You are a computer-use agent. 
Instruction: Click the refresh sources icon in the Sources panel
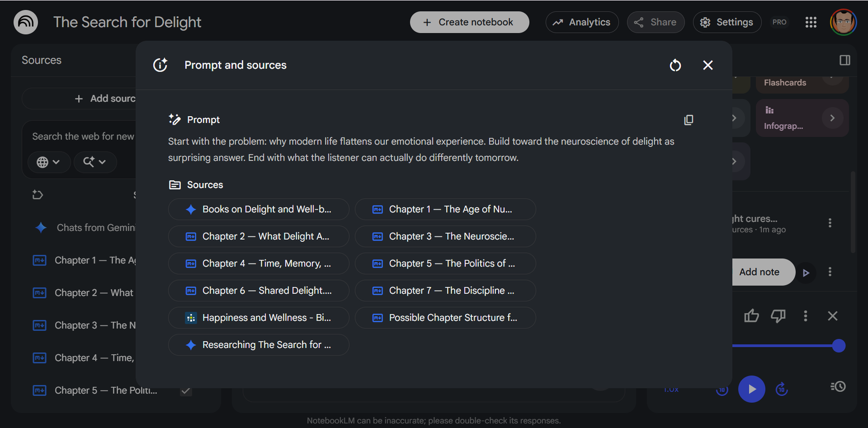coord(37,195)
